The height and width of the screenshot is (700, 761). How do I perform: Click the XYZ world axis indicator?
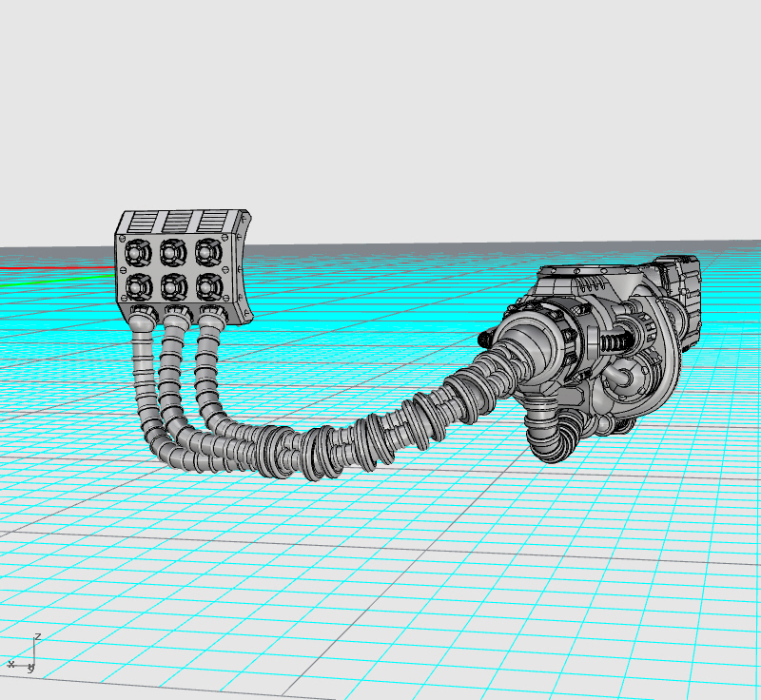click(23, 653)
